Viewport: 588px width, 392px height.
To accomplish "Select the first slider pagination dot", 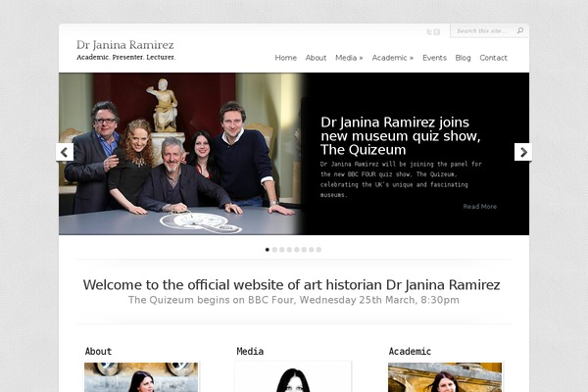I will pyautogui.click(x=268, y=249).
